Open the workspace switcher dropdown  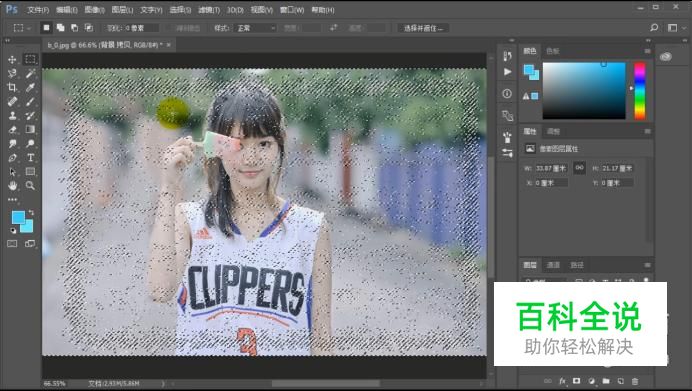click(677, 28)
